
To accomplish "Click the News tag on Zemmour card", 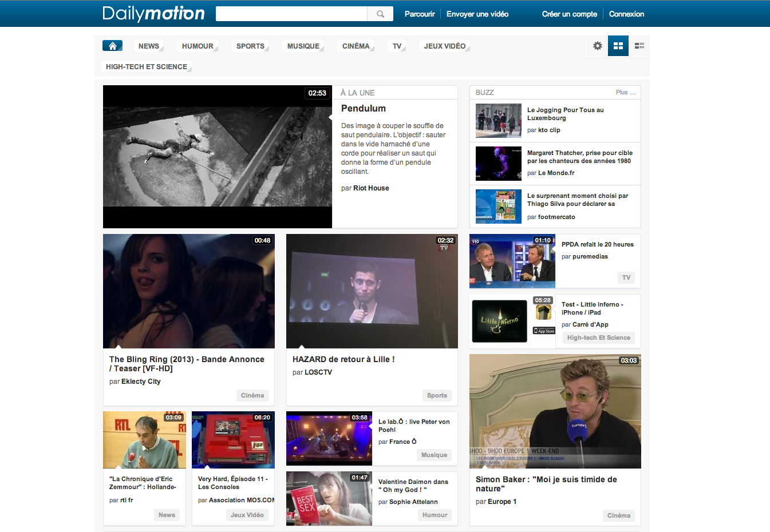I will pos(167,515).
